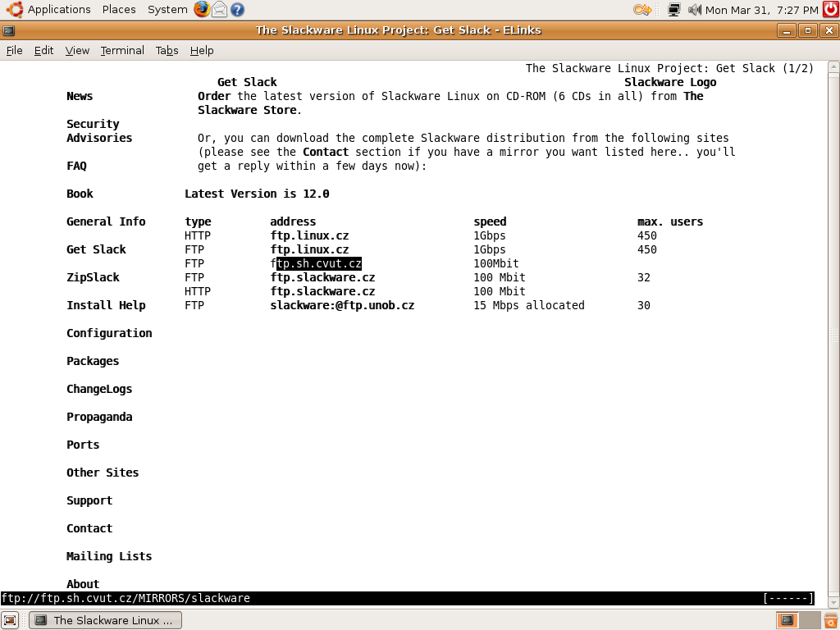Open the Edit menu
This screenshot has width=840, height=630.
(x=44, y=50)
